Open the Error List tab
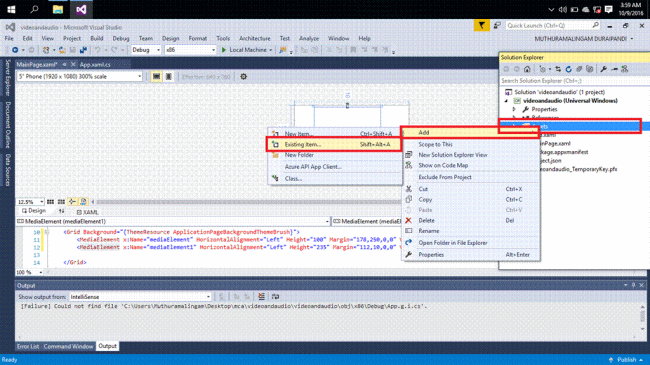Image resolution: width=650 pixels, height=365 pixels. (x=28, y=346)
